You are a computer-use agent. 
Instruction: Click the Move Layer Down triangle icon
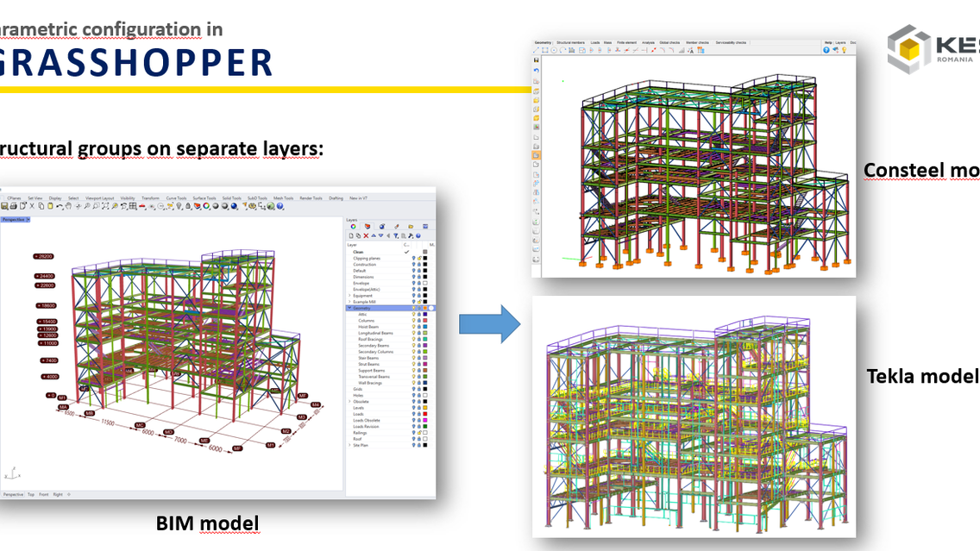tap(380, 235)
